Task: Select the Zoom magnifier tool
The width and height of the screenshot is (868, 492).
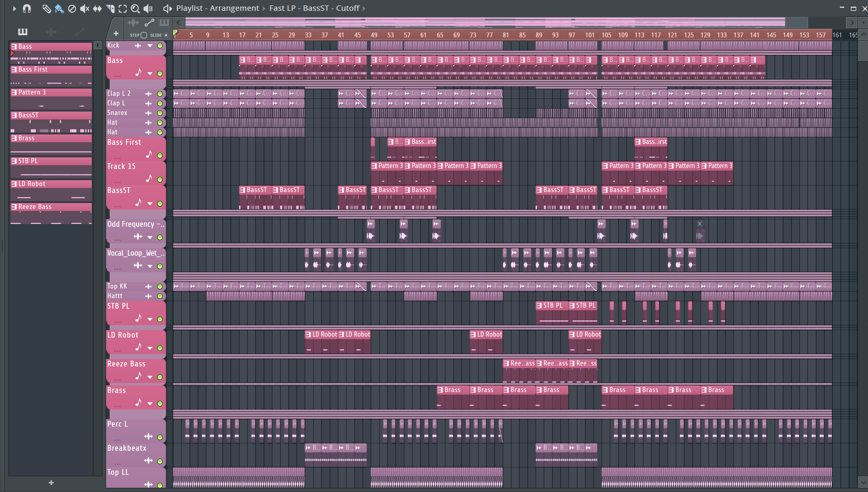Action: click(135, 8)
